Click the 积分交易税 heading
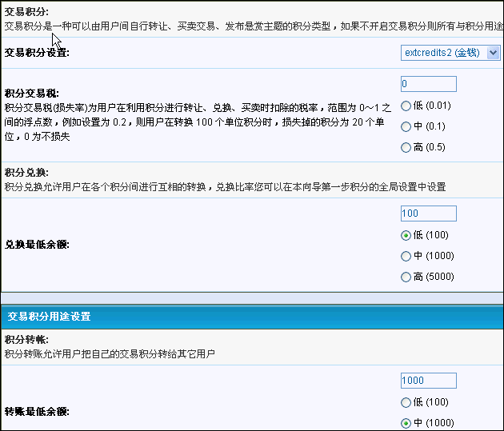 31,94
